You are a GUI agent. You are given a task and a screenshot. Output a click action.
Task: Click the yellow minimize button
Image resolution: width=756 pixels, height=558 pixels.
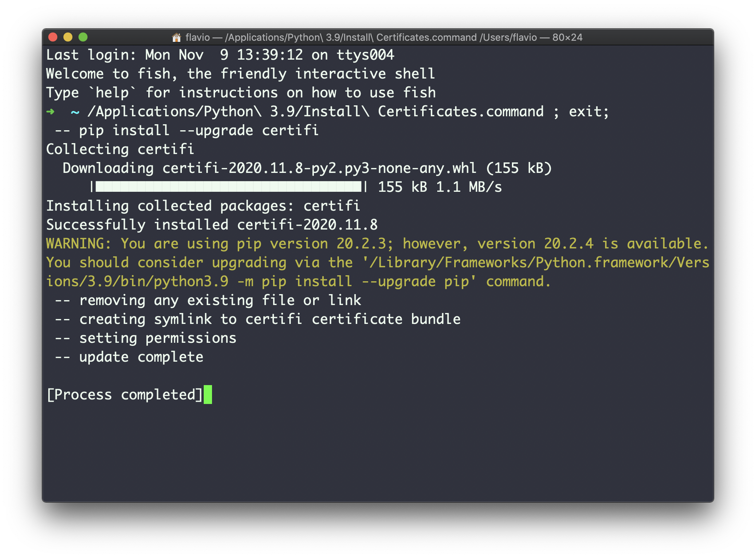[x=68, y=37]
